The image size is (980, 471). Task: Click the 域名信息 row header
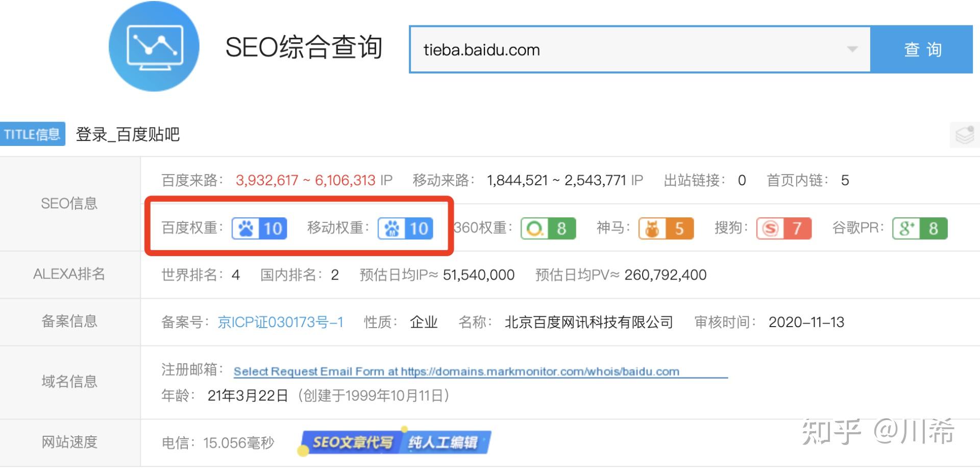[x=69, y=382]
